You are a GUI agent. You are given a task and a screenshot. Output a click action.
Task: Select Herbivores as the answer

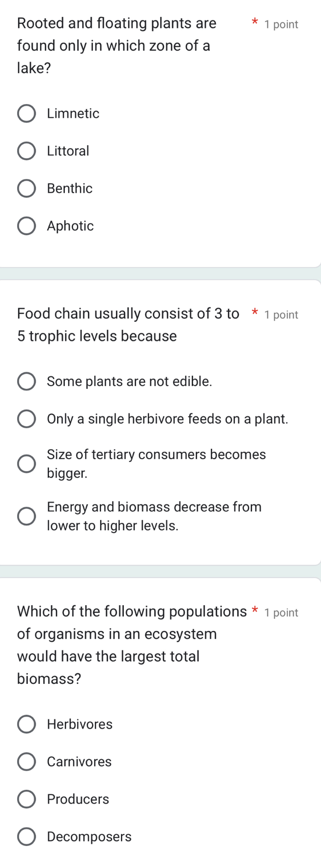pos(26,724)
